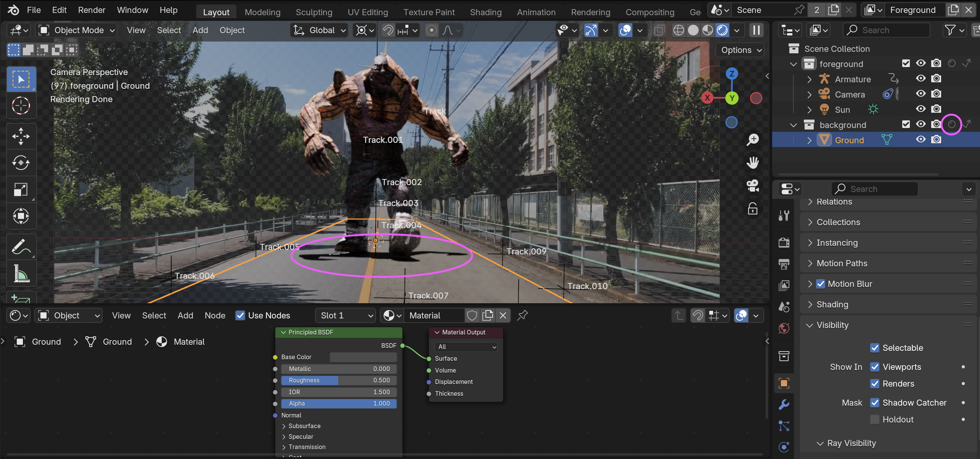Open the Modifiers wrench properties tab
The width and height of the screenshot is (980, 459).
(784, 404)
